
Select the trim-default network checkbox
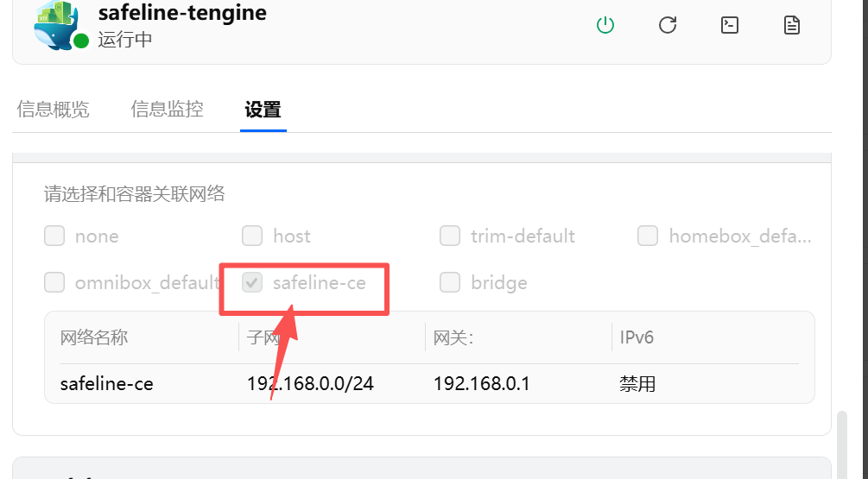(450, 236)
